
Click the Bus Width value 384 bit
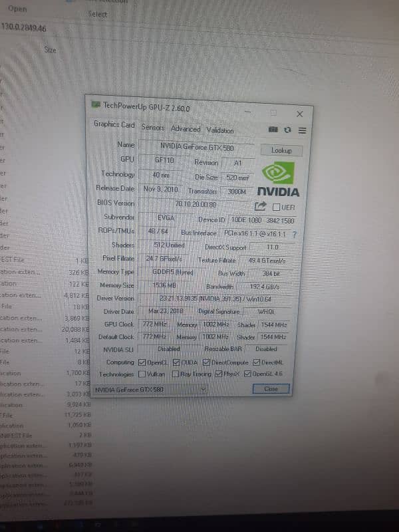[x=271, y=273]
